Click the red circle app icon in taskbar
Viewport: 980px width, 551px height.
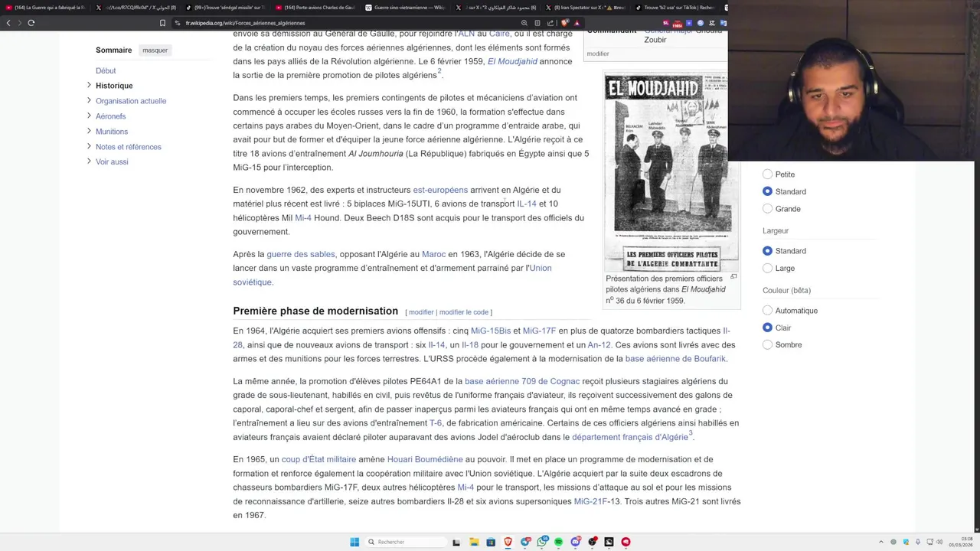coord(626,542)
